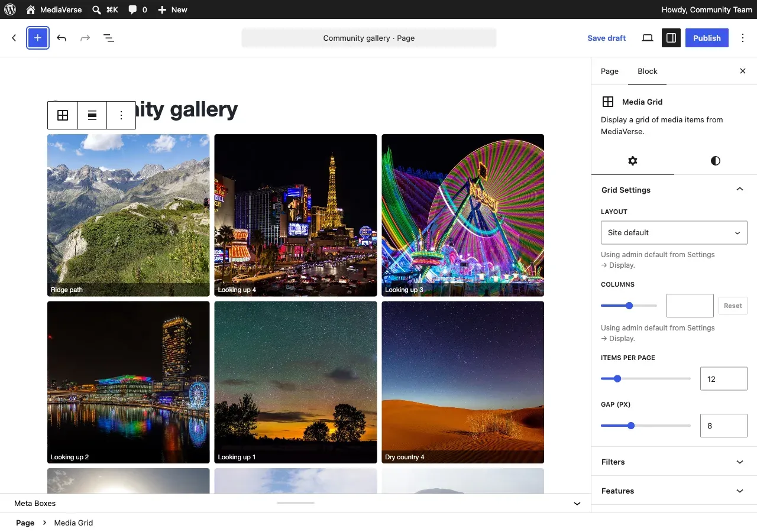Go back with the left arrow
The image size is (757, 532).
pos(14,38)
